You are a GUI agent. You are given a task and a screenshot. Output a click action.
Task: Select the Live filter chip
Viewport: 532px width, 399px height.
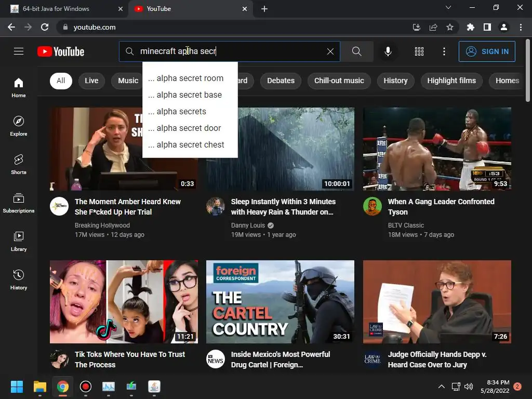pyautogui.click(x=91, y=81)
